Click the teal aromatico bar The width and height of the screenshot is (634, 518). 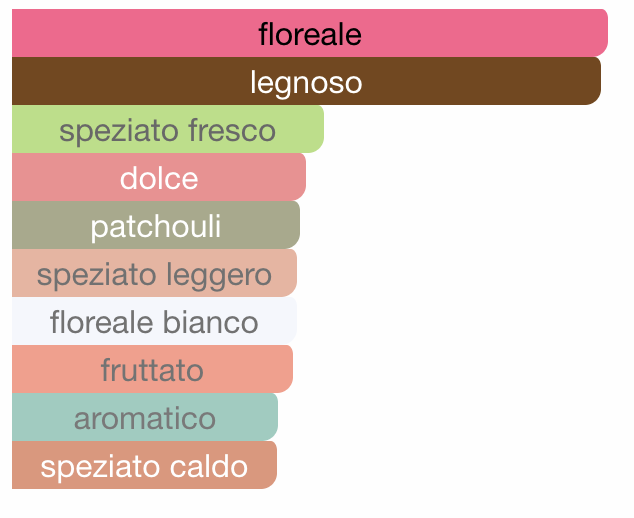[x=145, y=417]
